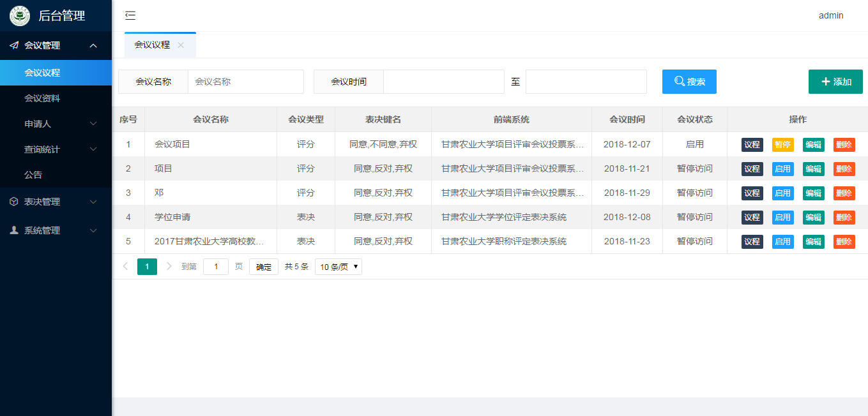Click the 会议名称 search input field
This screenshot has height=416, width=868.
pyautogui.click(x=245, y=82)
